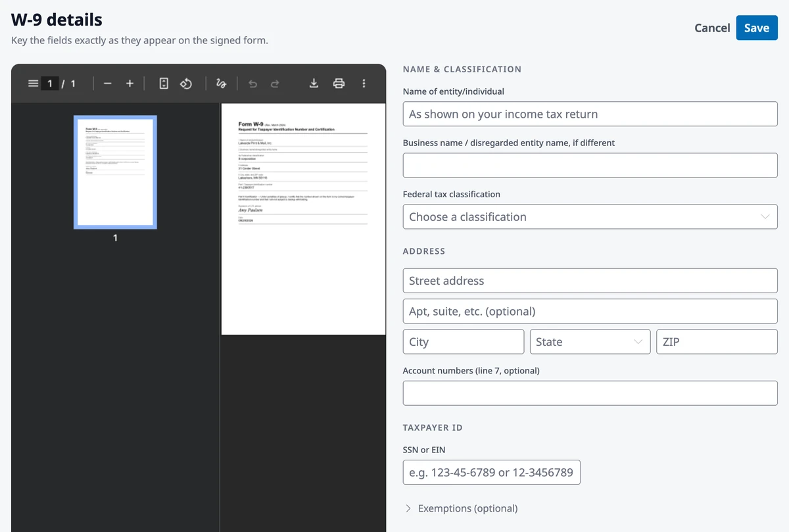789x532 pixels.
Task: Focus the City field
Action: point(464,342)
